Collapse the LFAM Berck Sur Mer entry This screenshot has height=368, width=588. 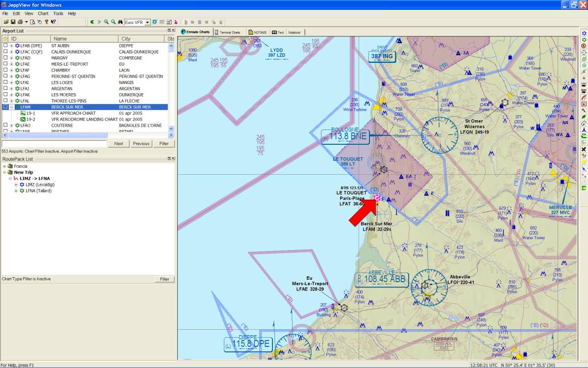point(11,107)
